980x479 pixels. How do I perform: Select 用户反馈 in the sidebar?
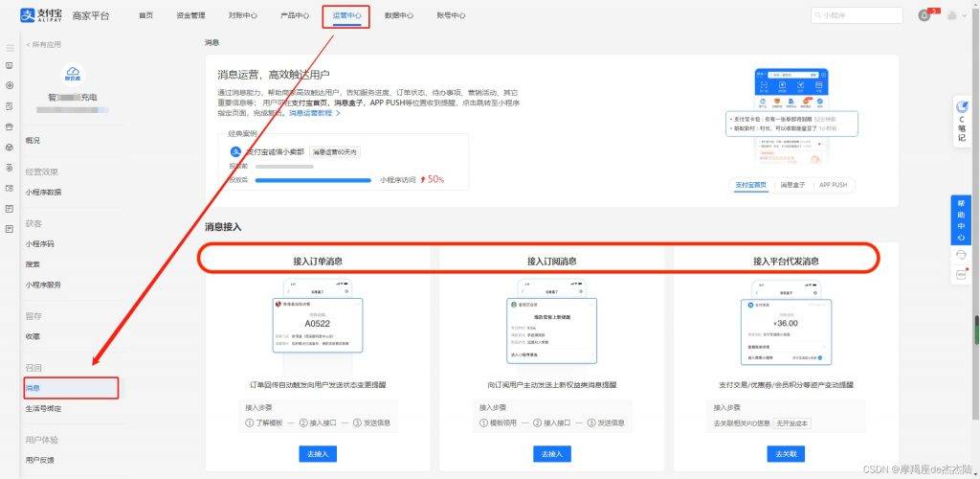tap(40, 460)
